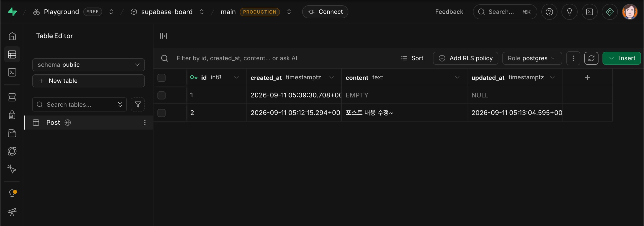The width and height of the screenshot is (644, 226).
Task: Collapse the Table Editor side panel
Action: point(164,36)
